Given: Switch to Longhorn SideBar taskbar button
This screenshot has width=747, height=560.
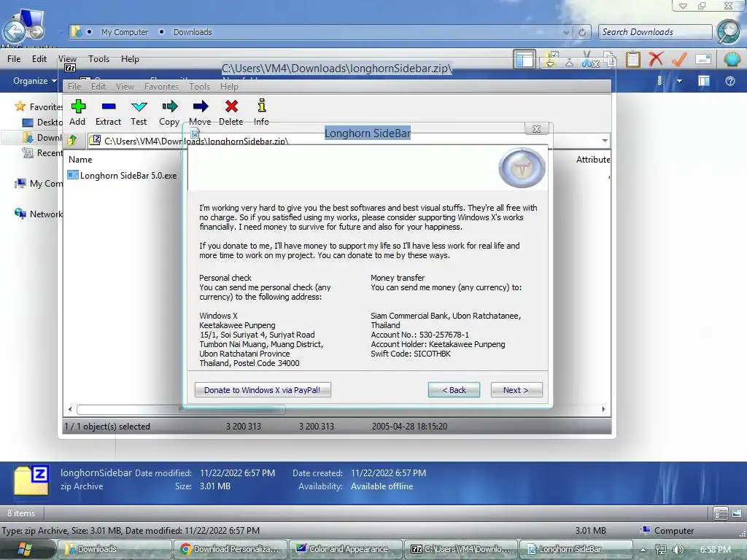Looking at the screenshot, I should click(576, 549).
